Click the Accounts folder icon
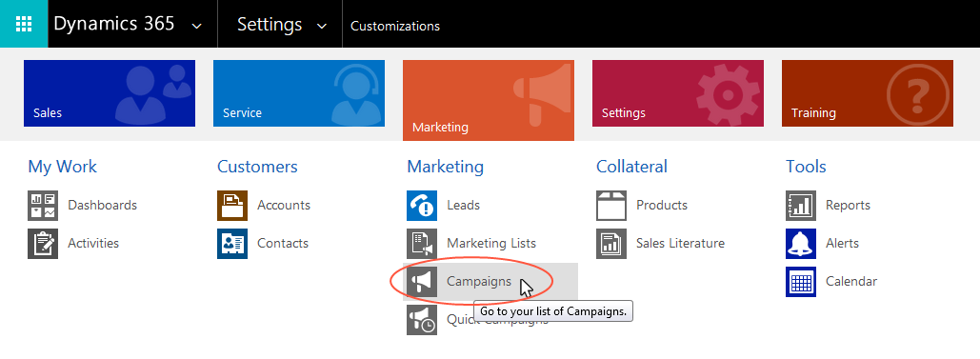Viewport: 980px width, 359px height. tap(232, 206)
